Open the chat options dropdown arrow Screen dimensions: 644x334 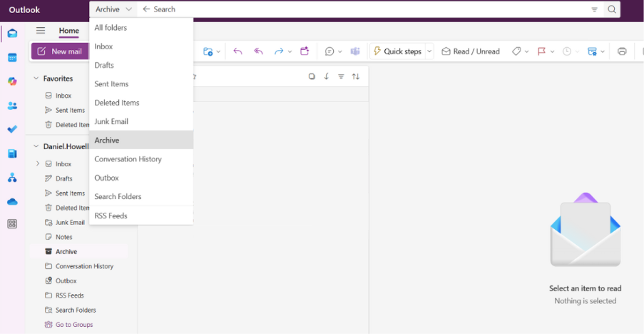point(339,52)
